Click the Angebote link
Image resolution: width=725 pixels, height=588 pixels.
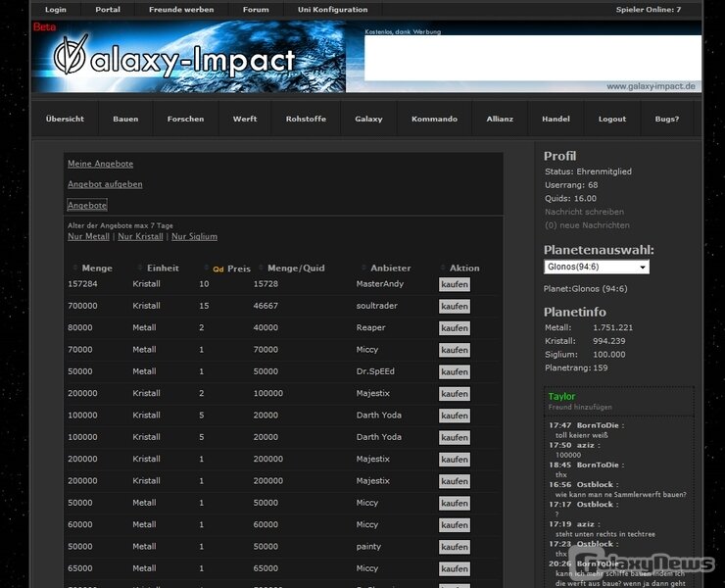point(87,205)
